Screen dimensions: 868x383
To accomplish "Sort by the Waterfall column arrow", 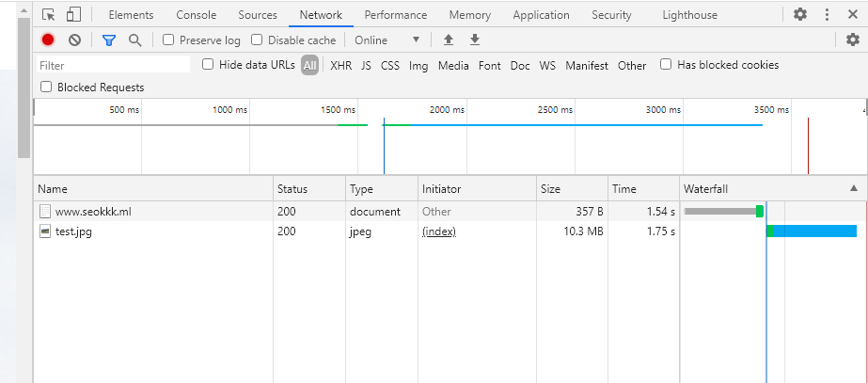I will point(854,189).
